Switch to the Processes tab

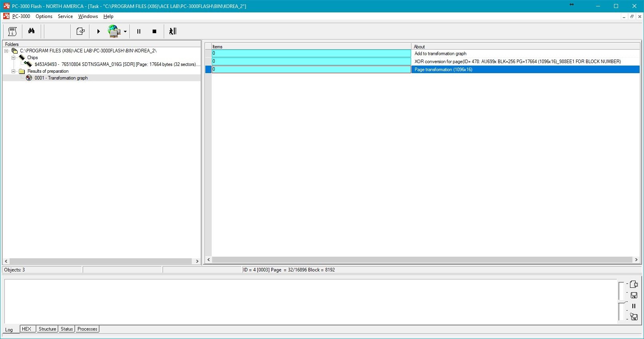click(87, 329)
